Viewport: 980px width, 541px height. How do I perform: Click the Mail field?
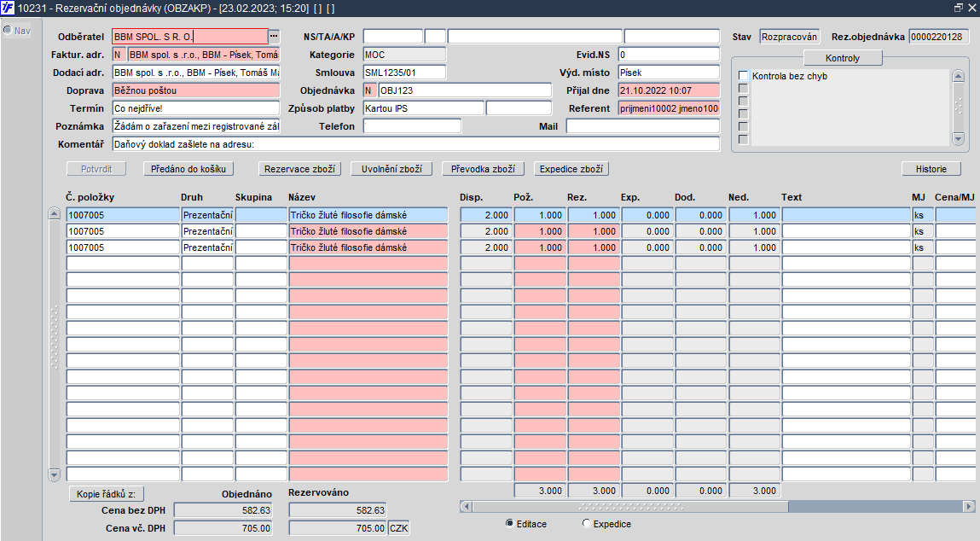click(643, 126)
